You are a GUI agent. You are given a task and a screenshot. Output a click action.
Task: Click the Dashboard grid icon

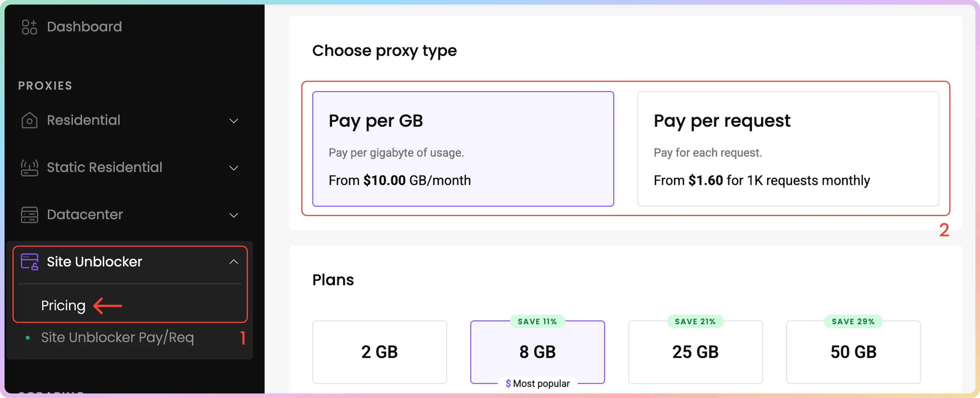(29, 27)
